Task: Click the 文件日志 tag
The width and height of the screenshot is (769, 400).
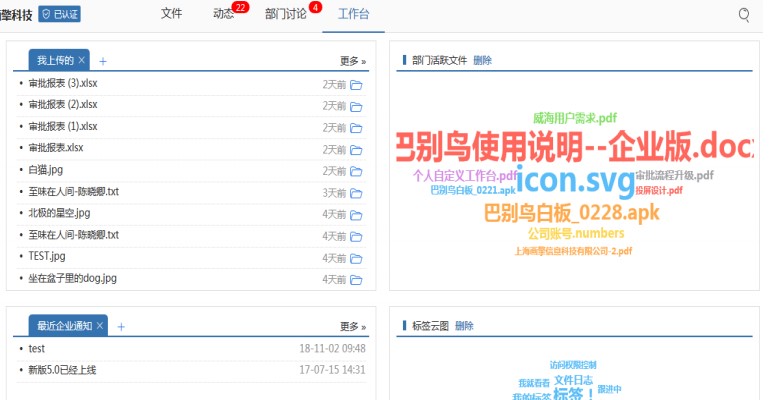Action: [x=573, y=380]
